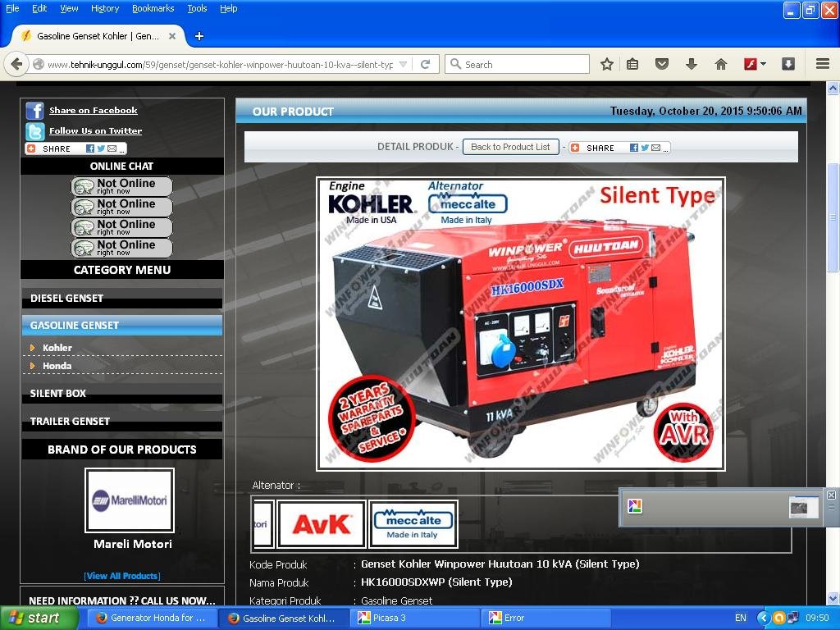
Task: Open the File menu
Action: click(x=12, y=8)
